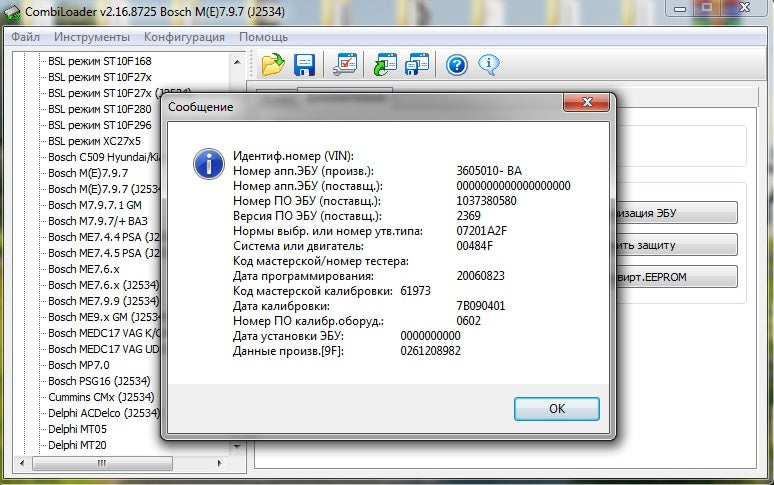774x485 pixels.
Task: Select Delphi MT20
Action: pyautogui.click(x=77, y=446)
